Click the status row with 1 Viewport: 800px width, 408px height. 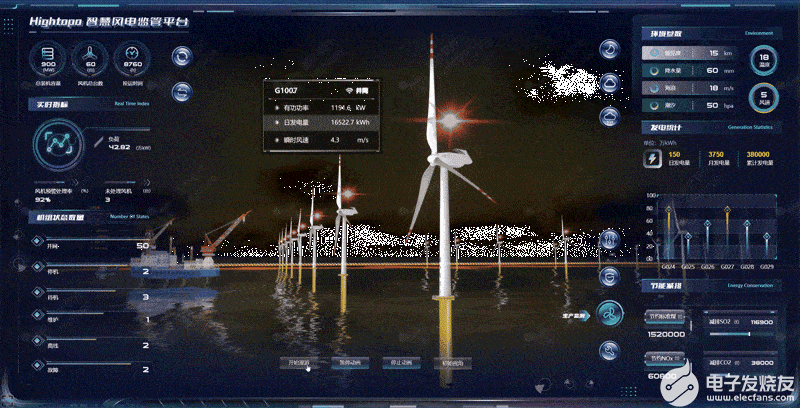coord(92,319)
